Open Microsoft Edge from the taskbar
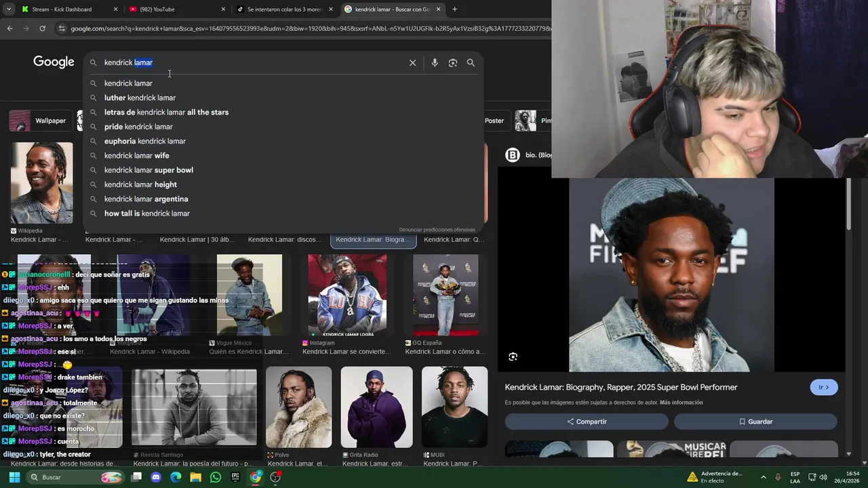Screen dimensions: 868x488 click(176, 477)
